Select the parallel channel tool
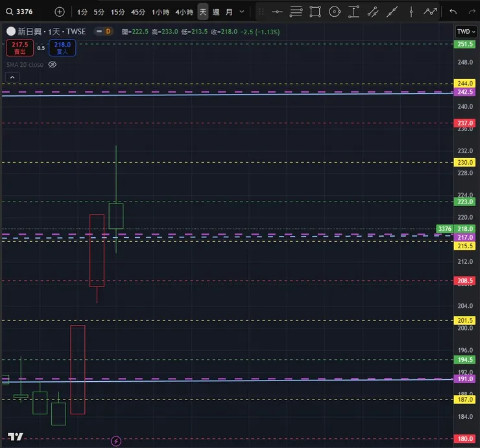This screenshot has width=480, height=448. click(x=373, y=12)
